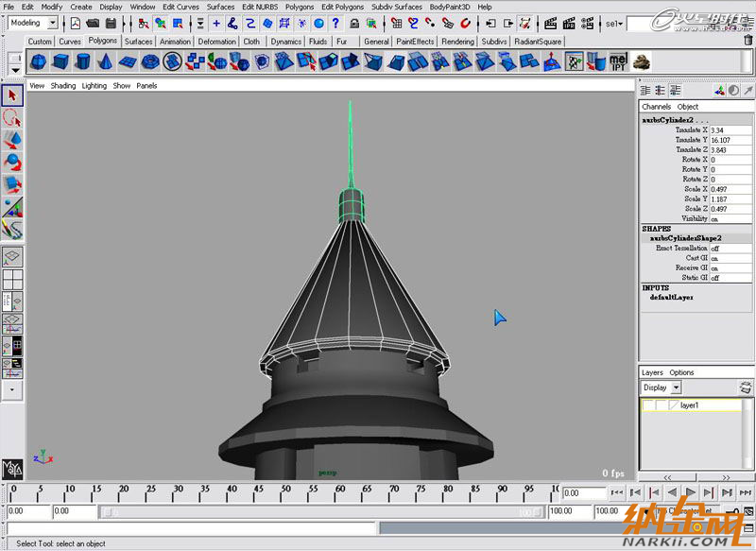Open the Display layer type dropdown
This screenshot has height=551, width=756.
tap(676, 387)
